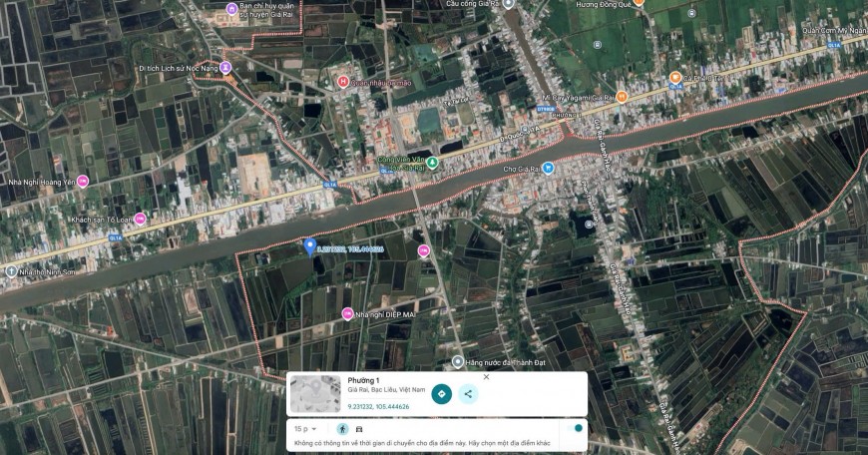Share the Phường 1 location
The image size is (868, 455).
click(468, 394)
